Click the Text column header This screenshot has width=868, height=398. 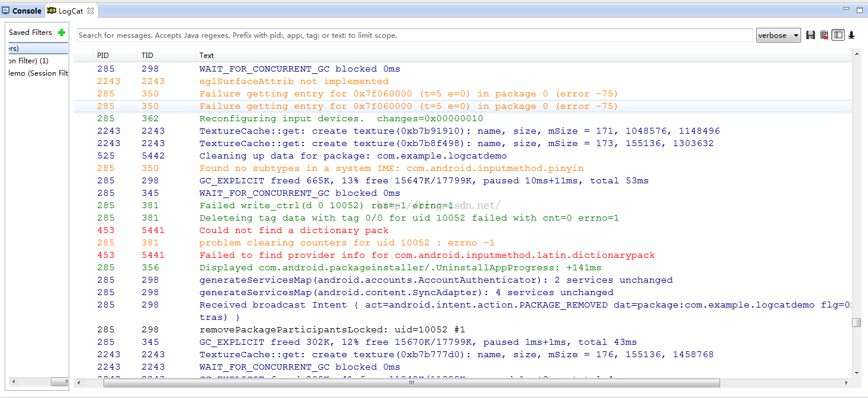(x=206, y=56)
